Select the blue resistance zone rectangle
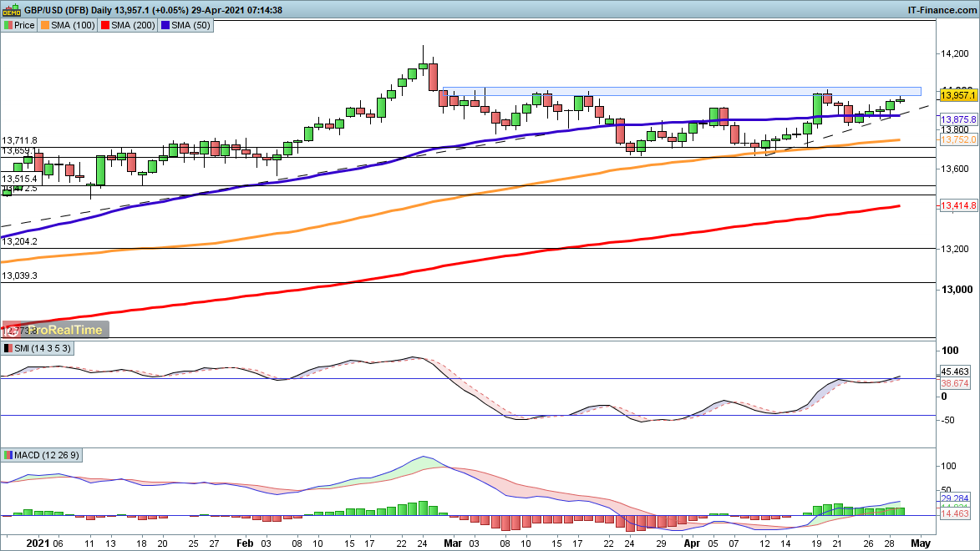The width and height of the screenshot is (980, 551). click(681, 90)
